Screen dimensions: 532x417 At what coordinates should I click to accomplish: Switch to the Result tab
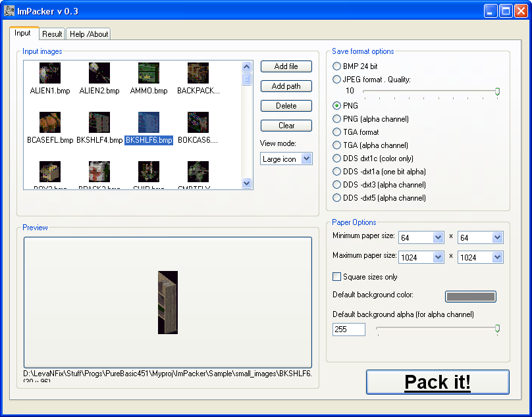pos(52,34)
